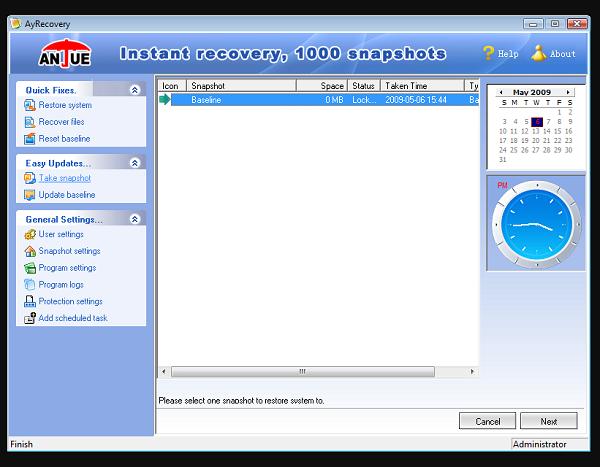Click the Take snapshot link
This screenshot has width=600, height=467.
[66, 178]
